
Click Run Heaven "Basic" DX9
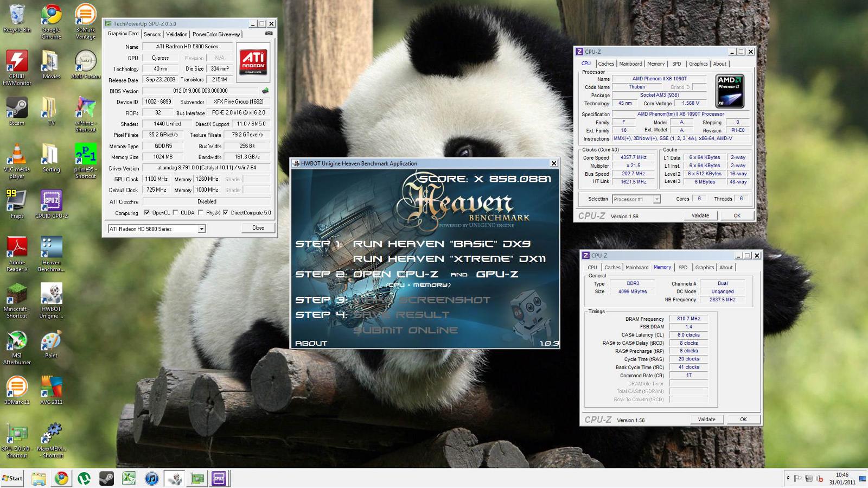[442, 244]
